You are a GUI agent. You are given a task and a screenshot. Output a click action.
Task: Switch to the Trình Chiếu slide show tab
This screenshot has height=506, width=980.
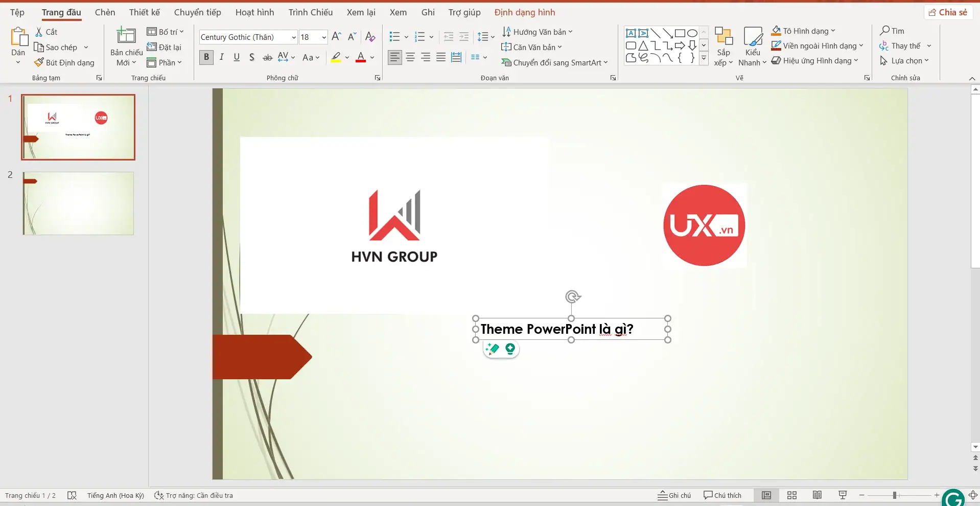[x=310, y=12]
